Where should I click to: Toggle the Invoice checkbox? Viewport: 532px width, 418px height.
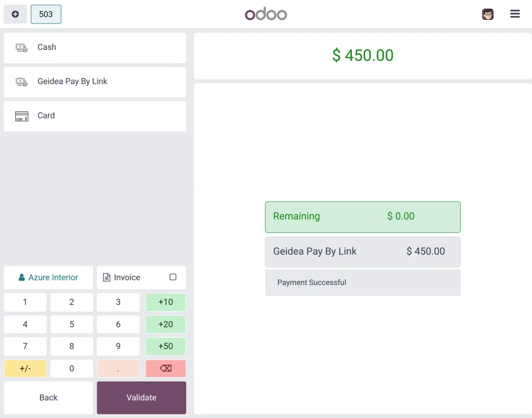click(x=172, y=276)
